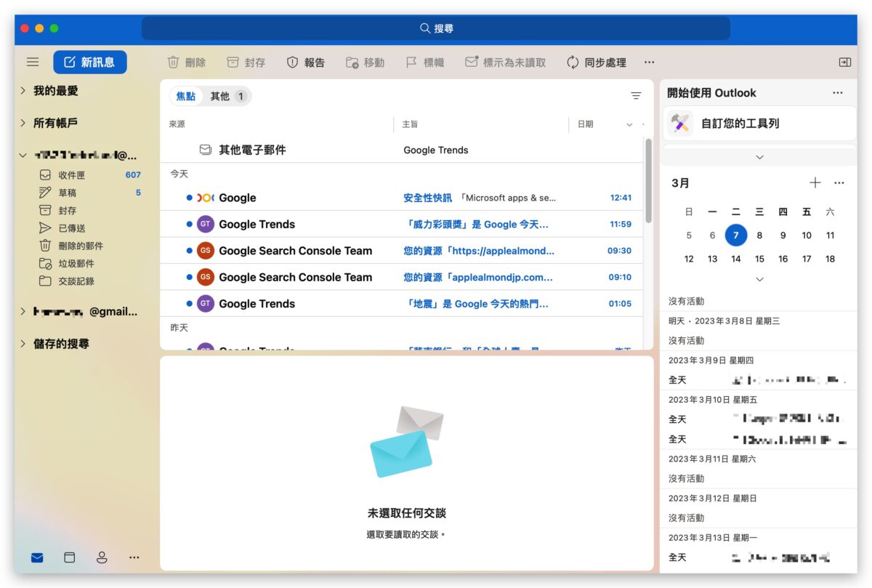Select March 8 in calendar
Viewport: 872px width, 588px height.
tap(759, 235)
